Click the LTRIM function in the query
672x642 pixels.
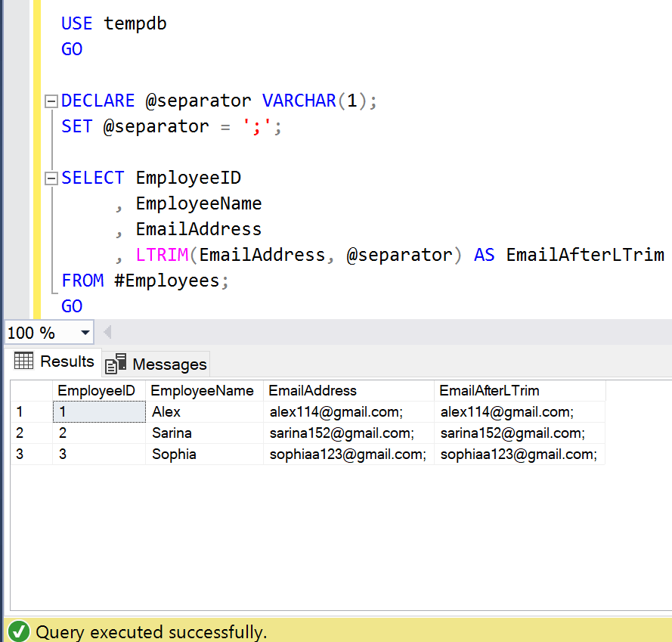click(161, 256)
